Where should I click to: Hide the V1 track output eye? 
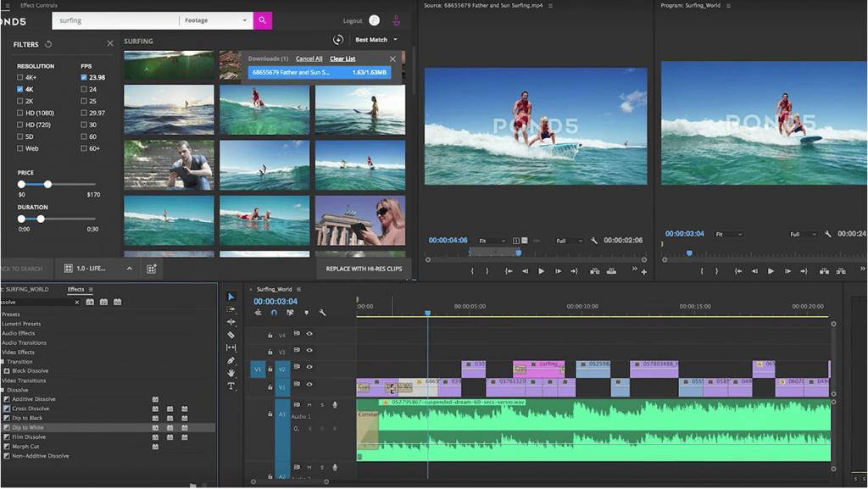[309, 383]
